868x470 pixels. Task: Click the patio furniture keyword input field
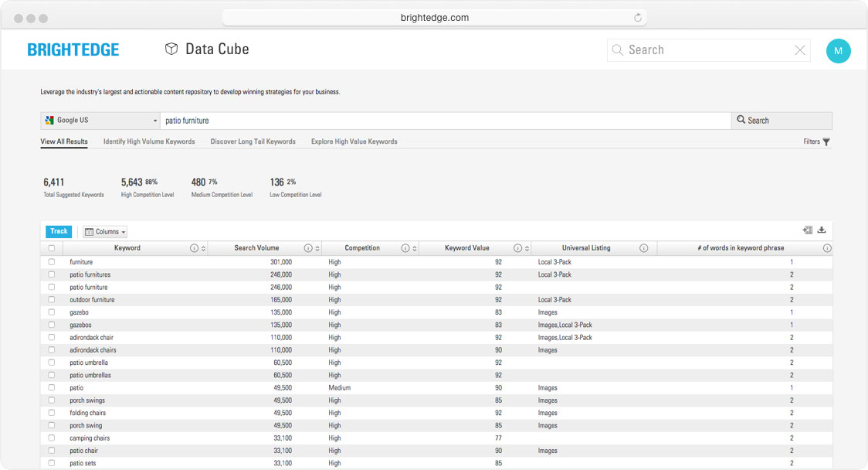pyautogui.click(x=444, y=121)
